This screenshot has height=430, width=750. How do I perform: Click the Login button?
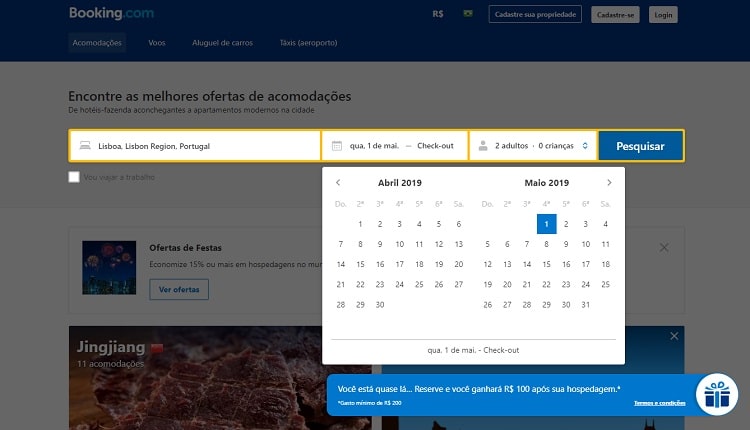(x=663, y=15)
